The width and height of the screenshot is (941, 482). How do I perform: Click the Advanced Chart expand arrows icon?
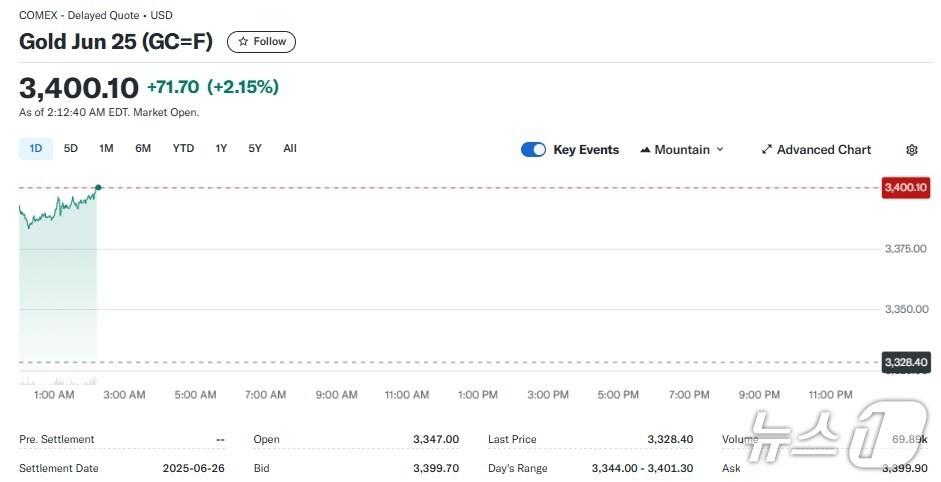767,150
